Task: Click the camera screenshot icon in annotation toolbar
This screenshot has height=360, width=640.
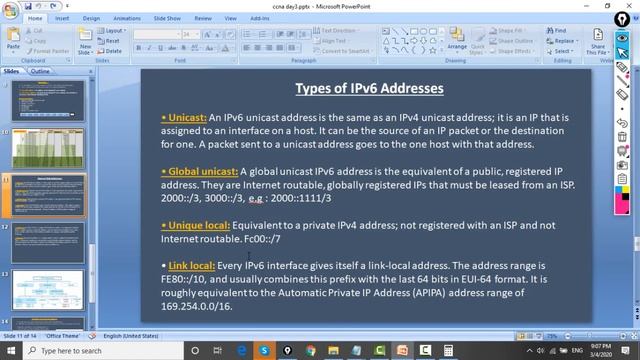Action: coord(622,165)
